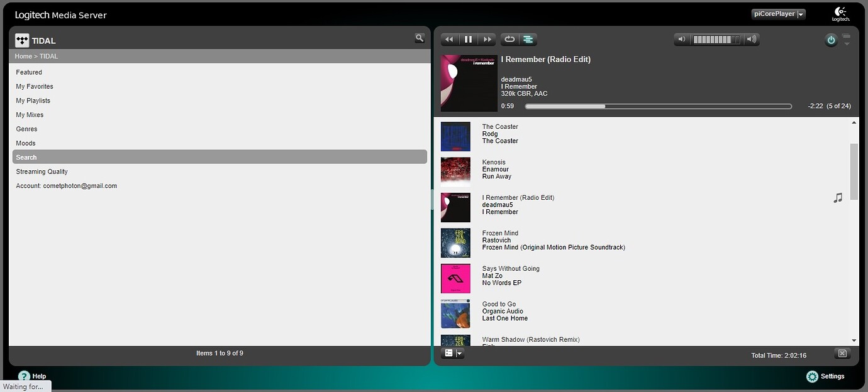Click the playlist vertical scrollbar thumb

coord(854,171)
